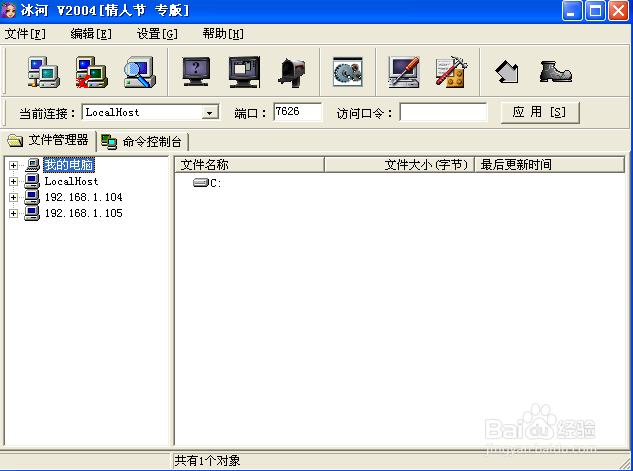The image size is (633, 471).
Task: Open the gear settings window icon
Action: click(348, 72)
